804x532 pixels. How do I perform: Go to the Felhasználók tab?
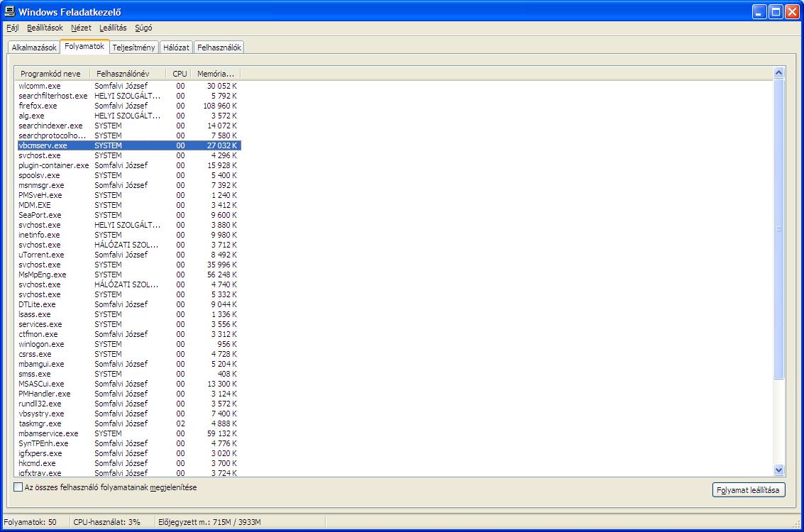(x=219, y=47)
